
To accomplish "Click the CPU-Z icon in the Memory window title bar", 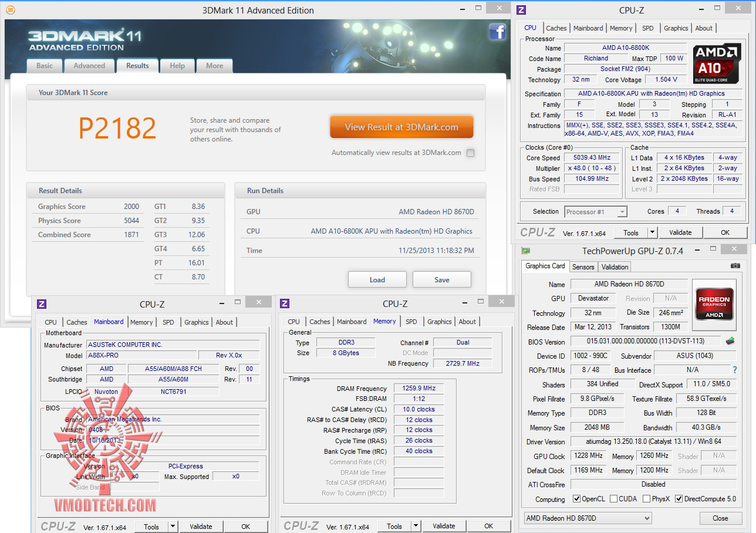I will (285, 303).
